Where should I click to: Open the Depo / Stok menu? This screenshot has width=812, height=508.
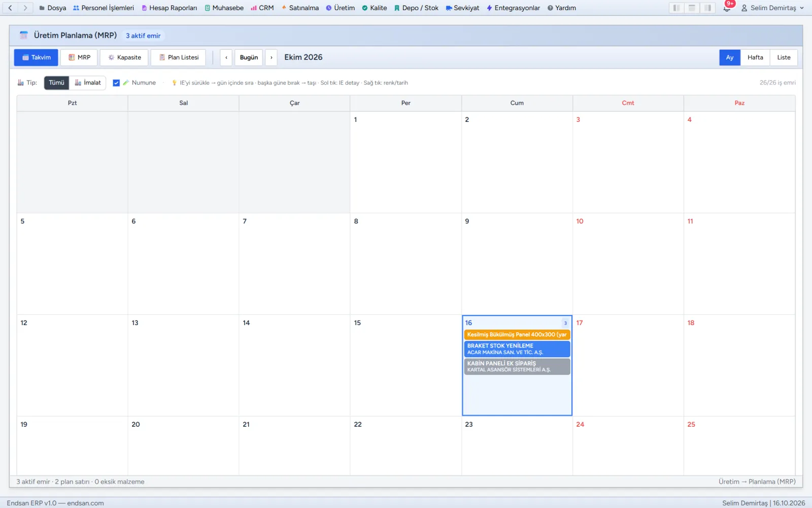pos(417,8)
